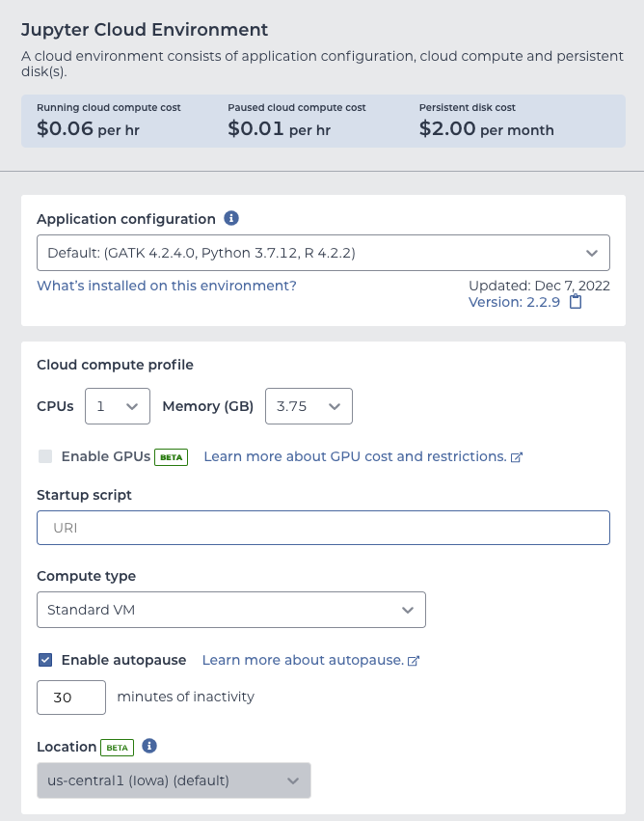Viewport: 644px width, 821px height.
Task: Click the BETA badge beside Enable GPUs
Action: (171, 457)
